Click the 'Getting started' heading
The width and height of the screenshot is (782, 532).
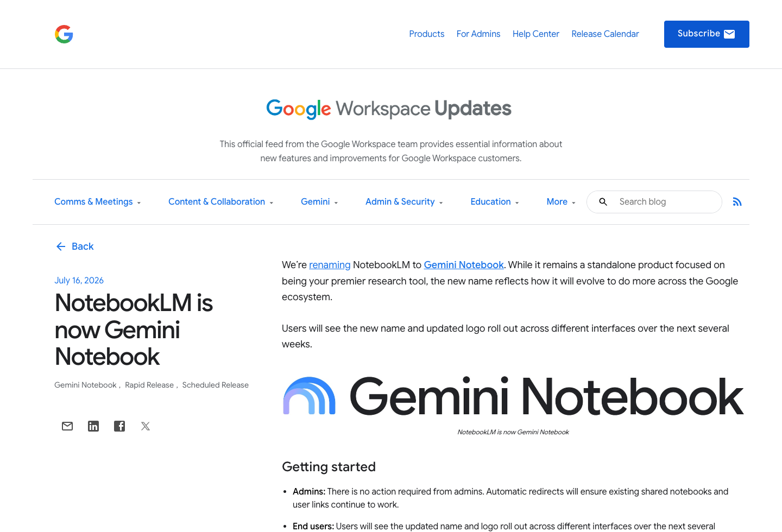click(x=329, y=467)
